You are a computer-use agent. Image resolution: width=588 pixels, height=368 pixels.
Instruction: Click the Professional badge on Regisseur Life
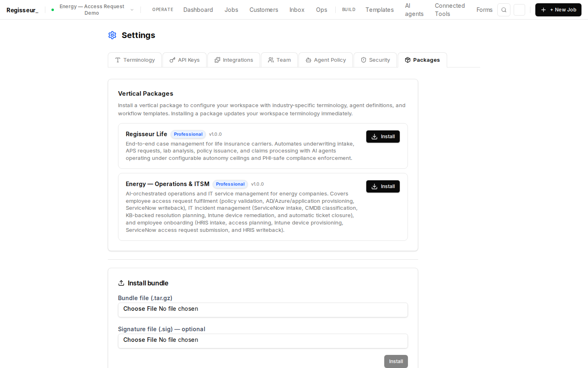188,134
